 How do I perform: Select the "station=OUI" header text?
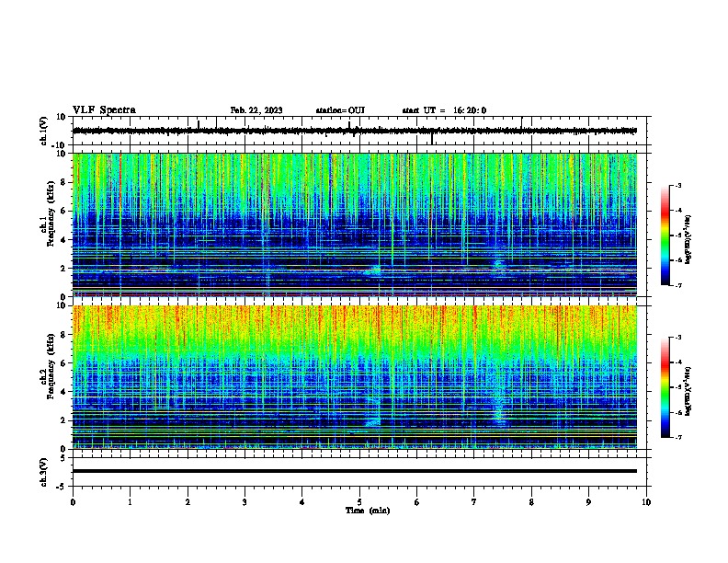340,110
